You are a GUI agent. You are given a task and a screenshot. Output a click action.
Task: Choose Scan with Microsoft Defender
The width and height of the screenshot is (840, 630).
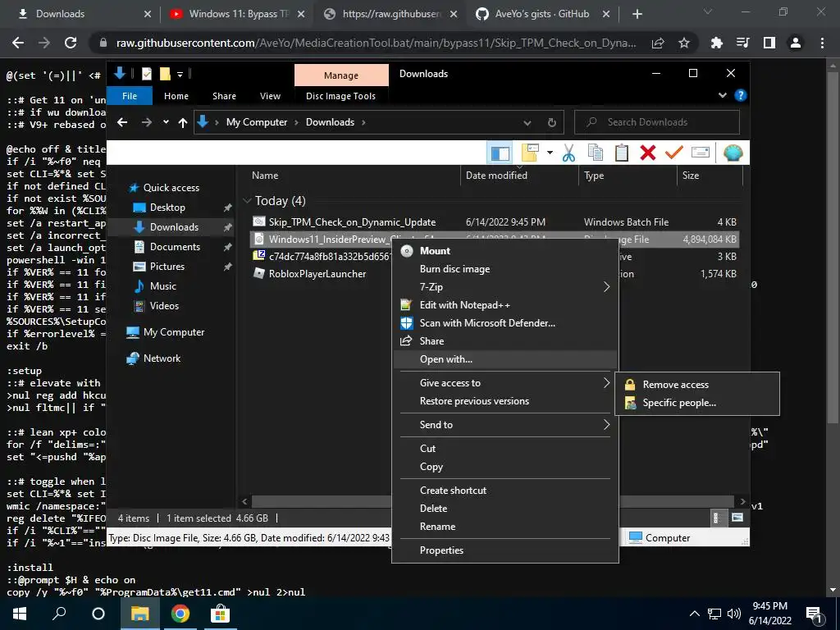[x=487, y=323]
